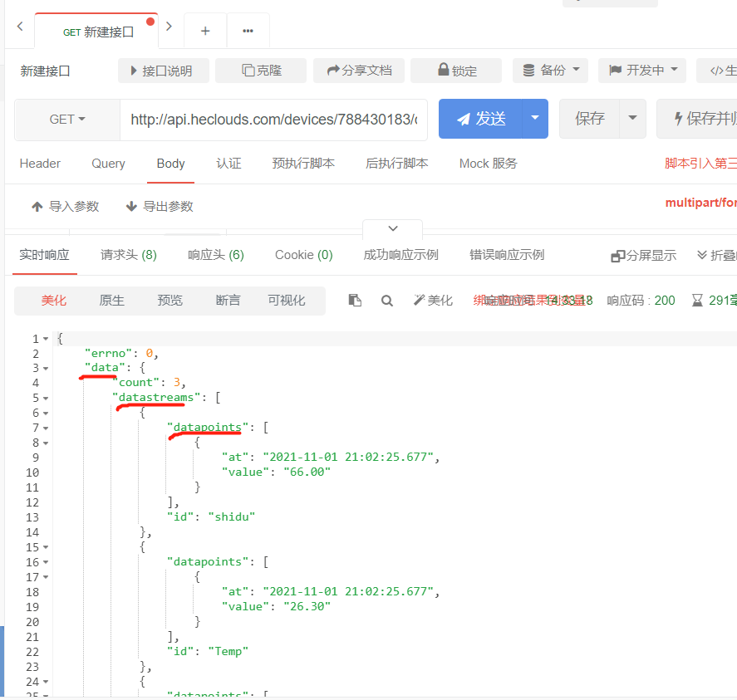The image size is (737, 700).
Task: Click the next tab arrow
Action: [x=170, y=27]
